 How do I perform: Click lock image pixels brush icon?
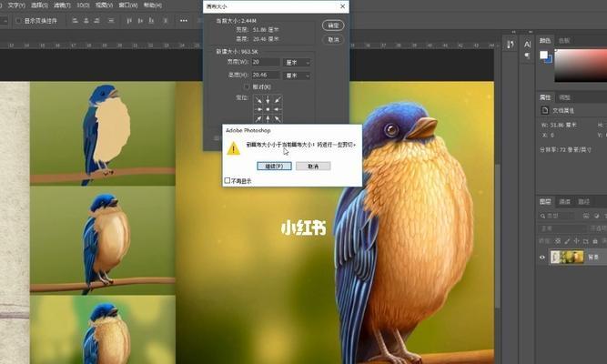(x=567, y=241)
